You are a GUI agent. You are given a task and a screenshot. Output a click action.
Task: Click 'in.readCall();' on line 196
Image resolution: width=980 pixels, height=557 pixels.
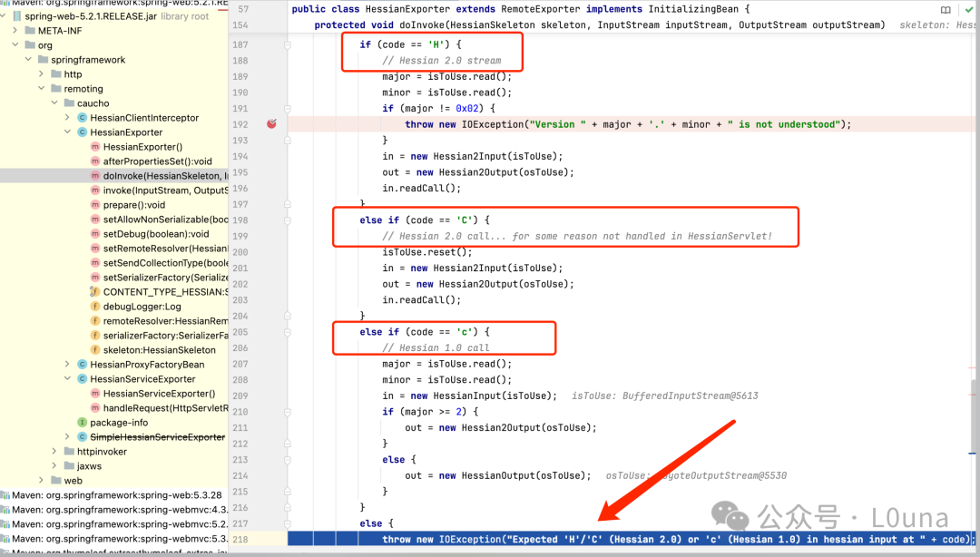tap(422, 188)
